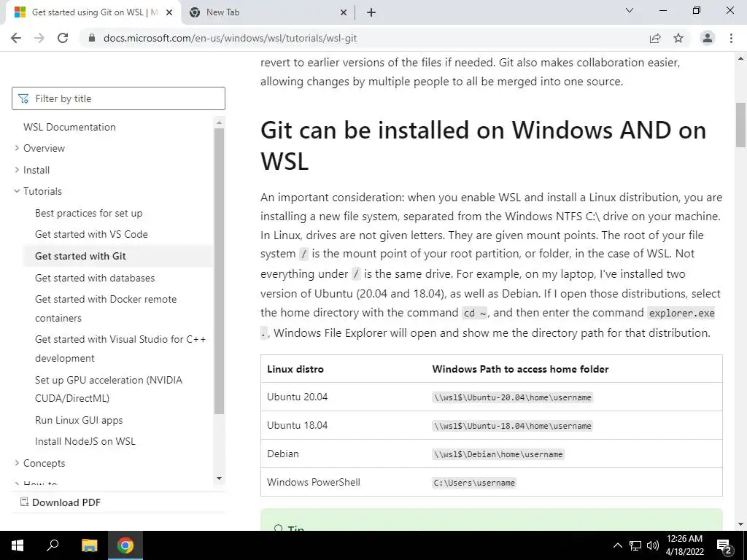This screenshot has height=560, width=747.
Task: Click the 'explorer.exe' code text
Action: 682,313
